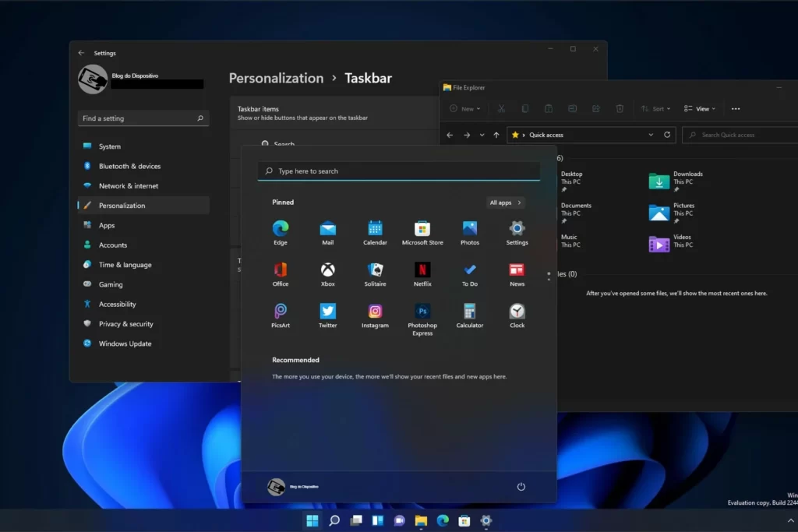Select Personalization in Settings sidebar
Viewport: 798px width, 532px height.
143,206
